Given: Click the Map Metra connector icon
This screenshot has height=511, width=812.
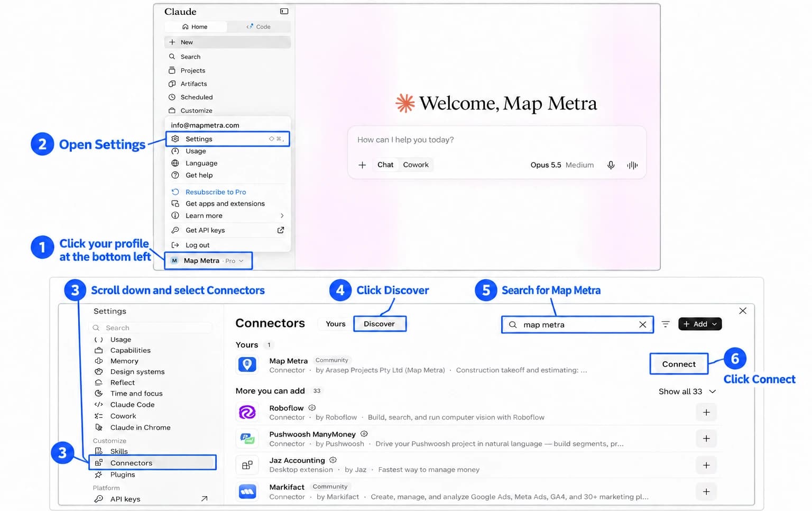Looking at the screenshot, I should coord(247,364).
